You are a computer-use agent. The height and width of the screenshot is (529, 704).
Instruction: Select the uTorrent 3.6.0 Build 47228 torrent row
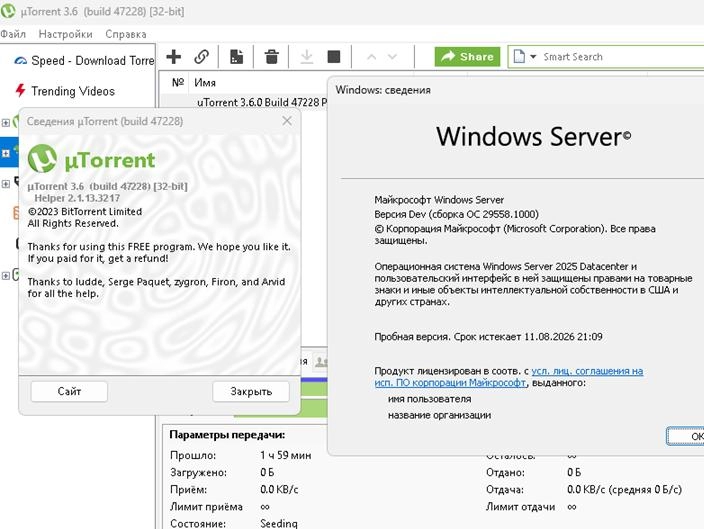click(x=245, y=102)
